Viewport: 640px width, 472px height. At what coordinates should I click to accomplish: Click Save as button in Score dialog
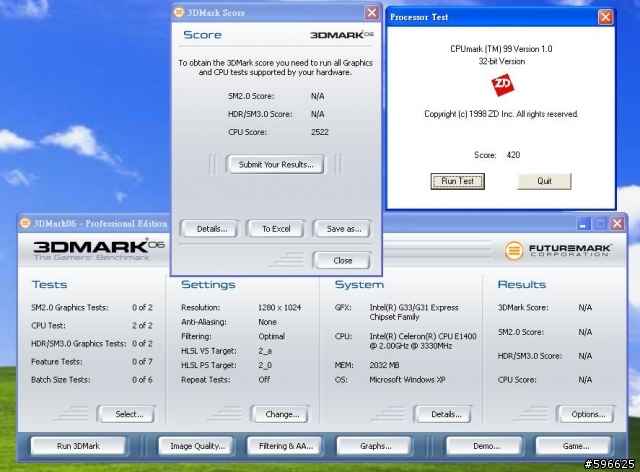[x=343, y=229]
